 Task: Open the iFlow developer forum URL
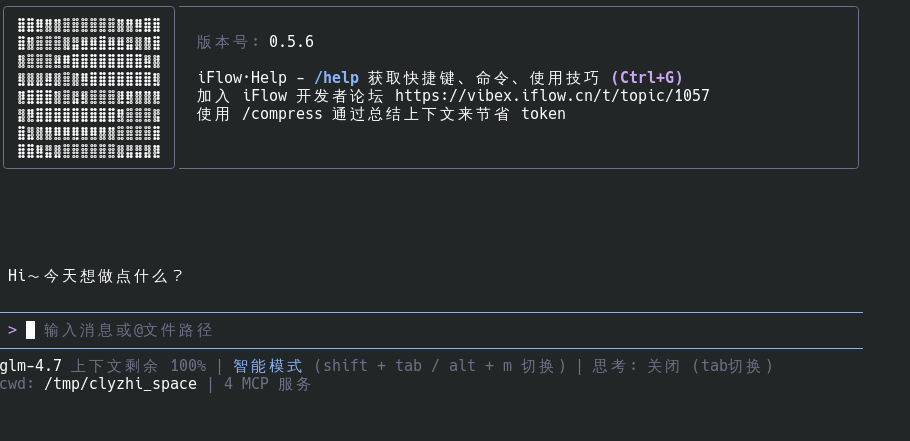(x=552, y=96)
